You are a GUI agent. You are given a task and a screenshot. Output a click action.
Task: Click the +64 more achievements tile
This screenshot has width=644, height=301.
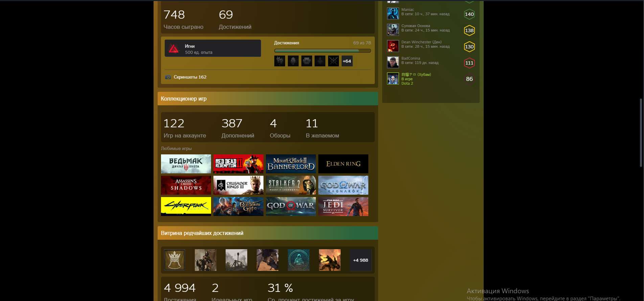coord(347,61)
